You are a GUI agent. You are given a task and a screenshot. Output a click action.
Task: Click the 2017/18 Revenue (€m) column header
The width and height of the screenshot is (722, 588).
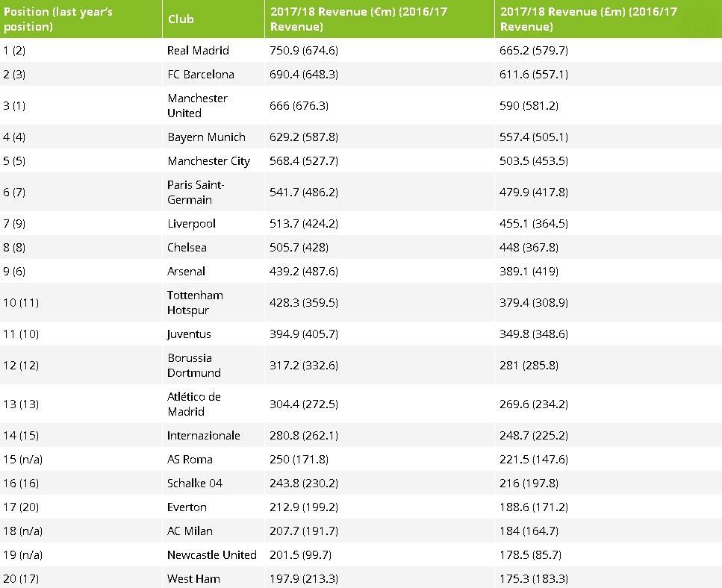(358, 19)
